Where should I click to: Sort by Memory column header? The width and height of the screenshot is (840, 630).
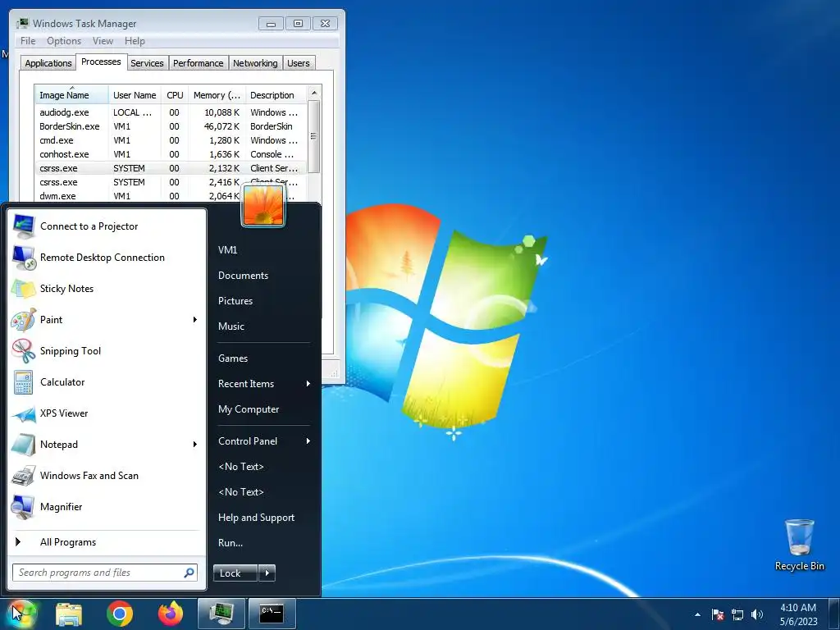pos(217,95)
